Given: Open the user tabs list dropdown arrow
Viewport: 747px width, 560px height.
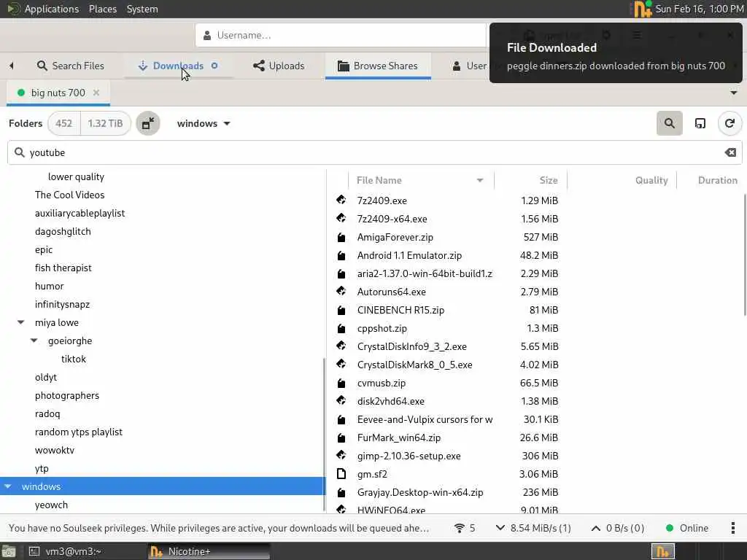Looking at the screenshot, I should tap(734, 93).
